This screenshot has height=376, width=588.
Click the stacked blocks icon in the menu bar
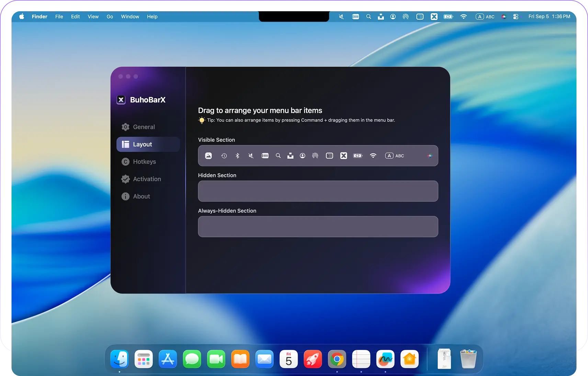tap(381, 16)
